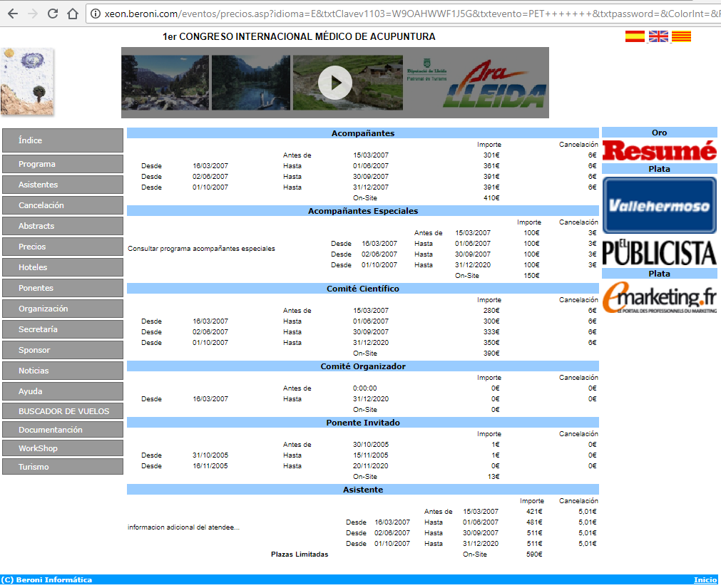The height and width of the screenshot is (588, 721).
Task: Go to the browser home icon
Action: click(72, 14)
